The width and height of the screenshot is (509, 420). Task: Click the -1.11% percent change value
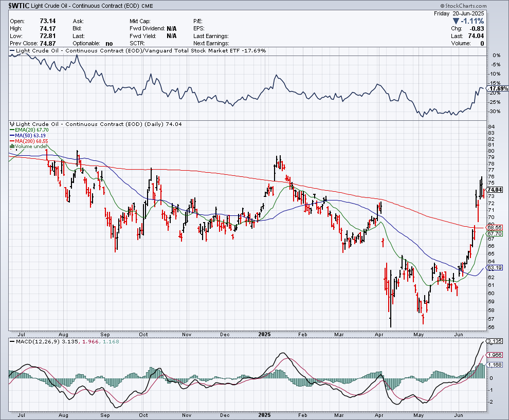tap(472, 22)
